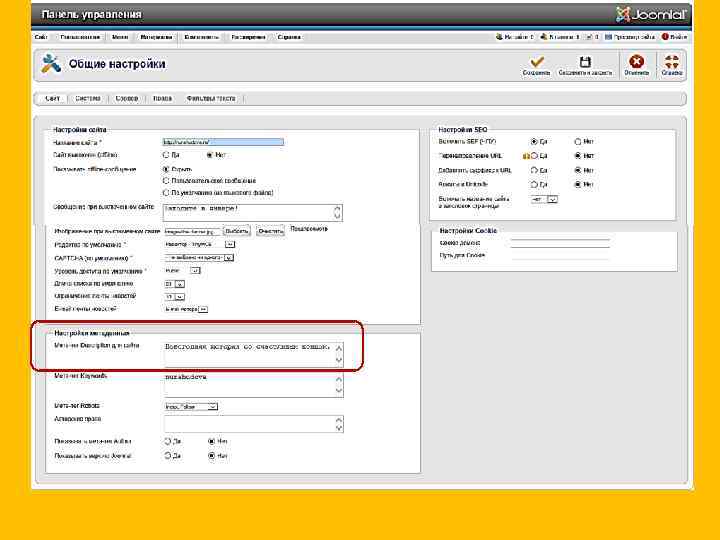Screen dimensions: 720x540
Task: Enable Unicode aliases with Да
Action: tap(534, 185)
